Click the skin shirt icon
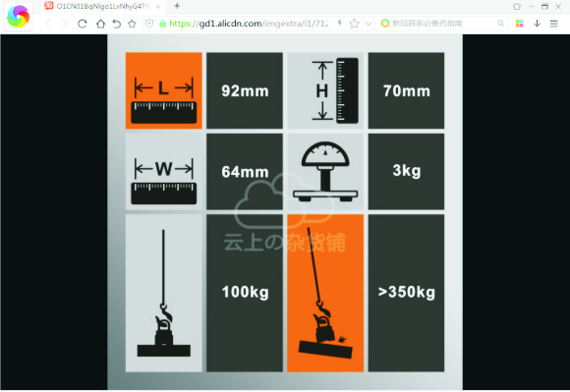 pos(517,7)
